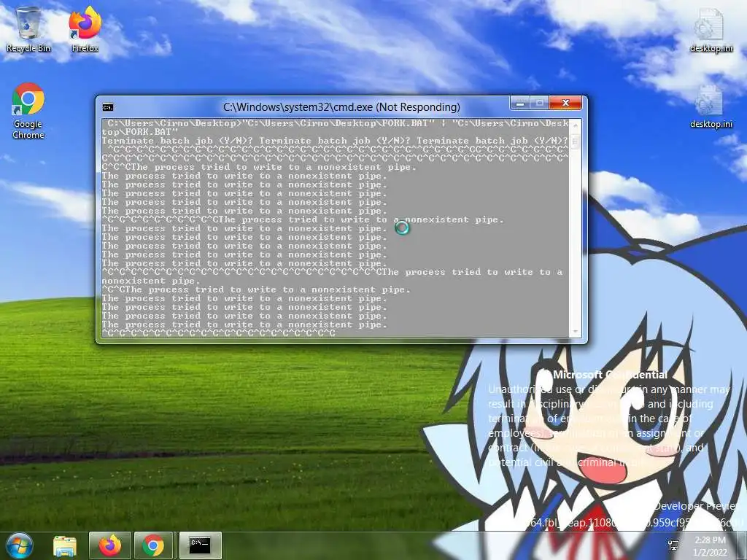This screenshot has width=747, height=560.
Task: Select the lower desktop.ini file icon
Action: pos(711,106)
